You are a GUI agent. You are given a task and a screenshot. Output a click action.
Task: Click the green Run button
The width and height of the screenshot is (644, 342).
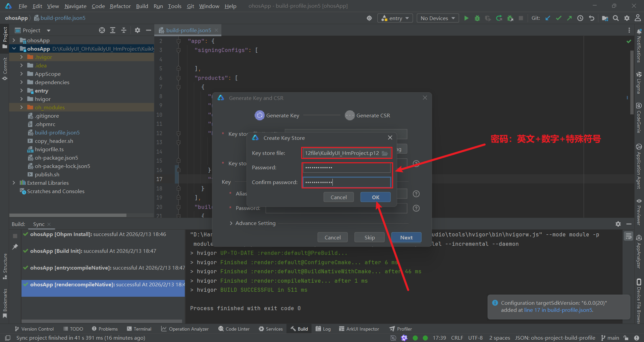466,18
